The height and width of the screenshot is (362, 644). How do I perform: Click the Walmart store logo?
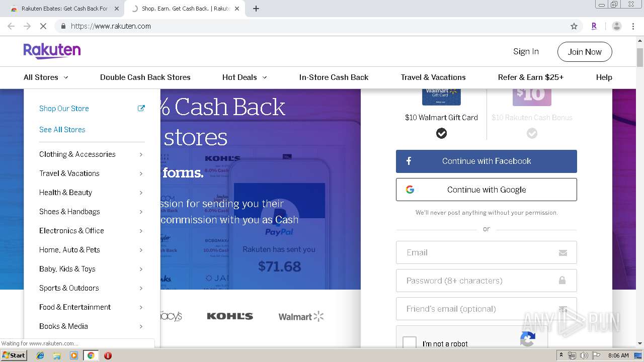click(301, 316)
